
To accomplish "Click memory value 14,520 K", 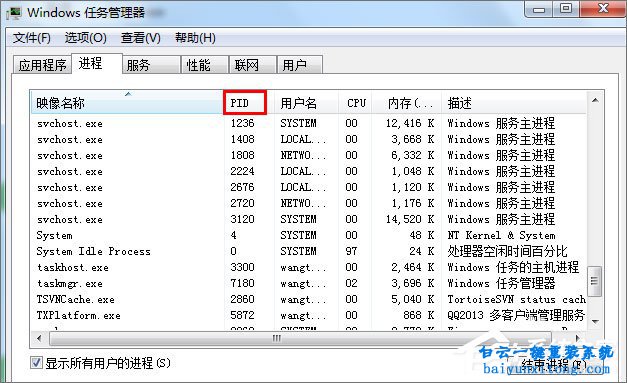I will tap(410, 219).
